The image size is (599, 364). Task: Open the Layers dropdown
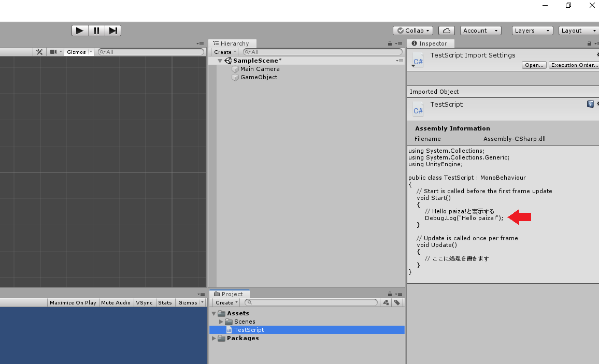click(533, 31)
